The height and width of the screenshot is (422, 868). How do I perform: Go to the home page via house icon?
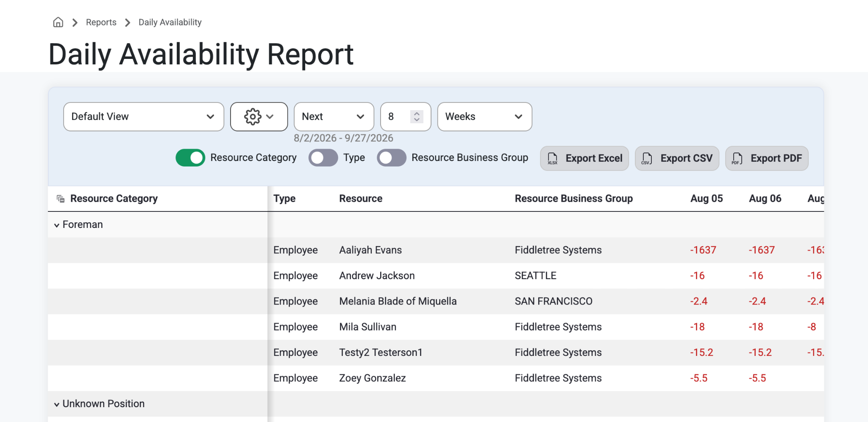[x=58, y=22]
